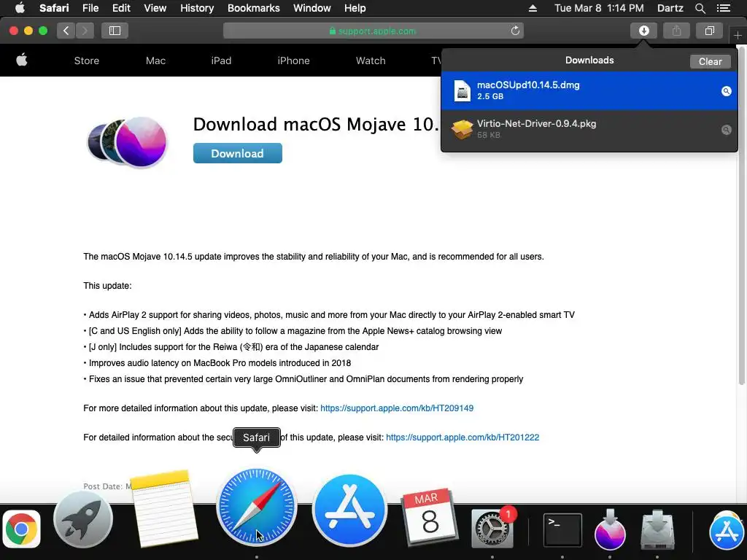Open the iPad link in the site navigation
The image size is (747, 560).
(x=221, y=61)
